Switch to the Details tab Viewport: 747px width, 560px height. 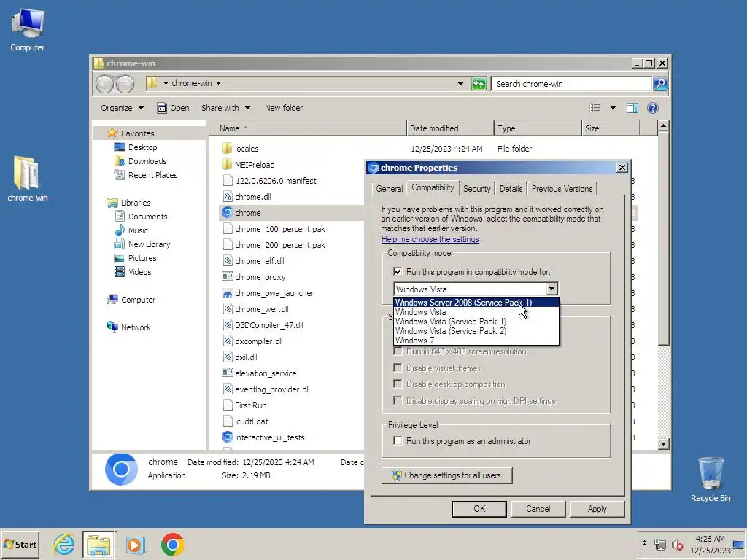[x=511, y=189]
